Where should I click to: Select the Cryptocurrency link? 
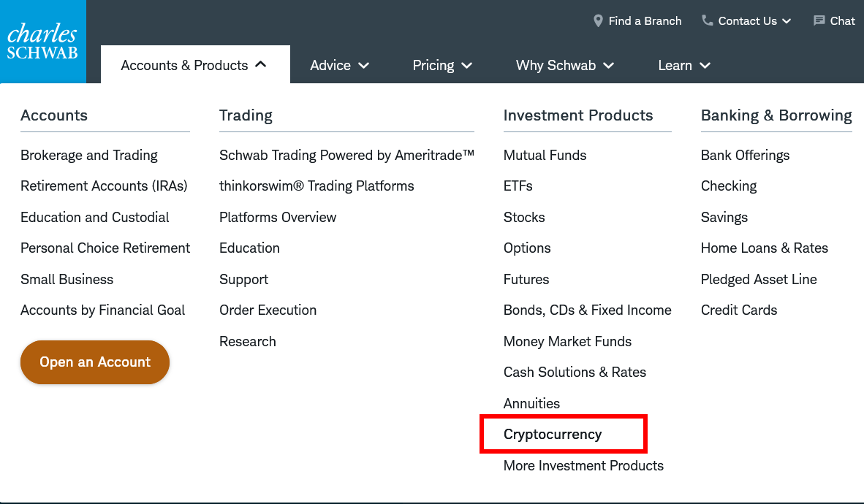(x=553, y=435)
